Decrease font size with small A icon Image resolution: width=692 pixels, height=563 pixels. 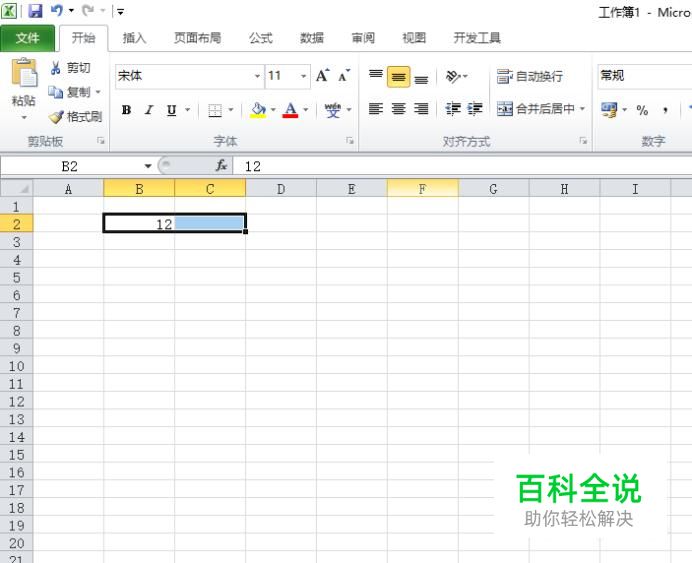point(344,76)
